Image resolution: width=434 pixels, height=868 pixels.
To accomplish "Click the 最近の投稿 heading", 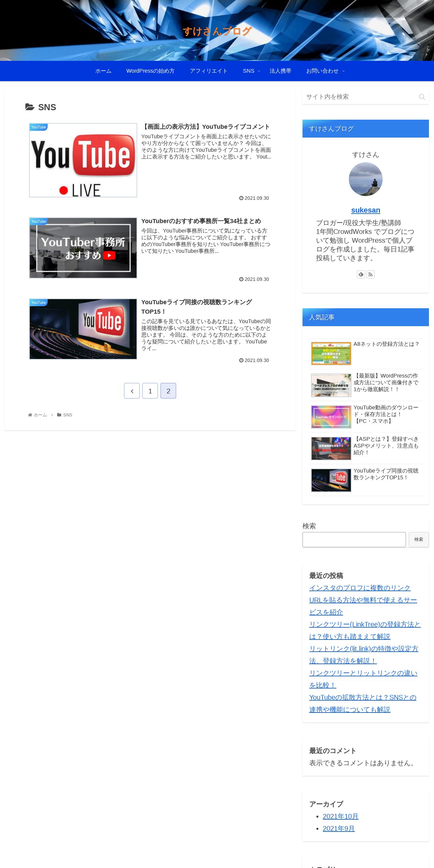I will (x=326, y=576).
